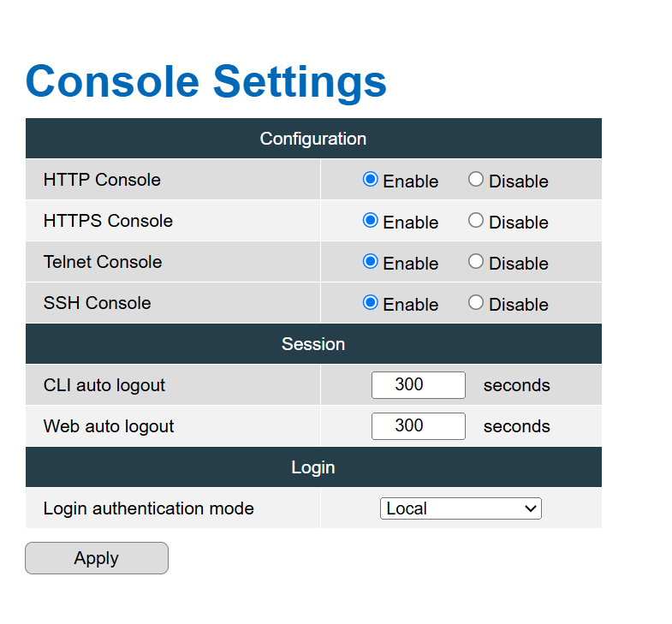
Task: Click the CLI auto logout label
Action: tap(104, 385)
